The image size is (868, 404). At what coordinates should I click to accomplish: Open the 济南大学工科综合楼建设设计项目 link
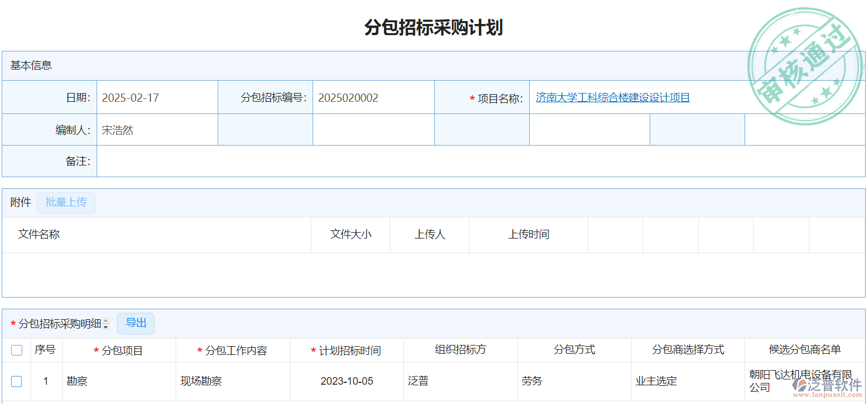[613, 98]
